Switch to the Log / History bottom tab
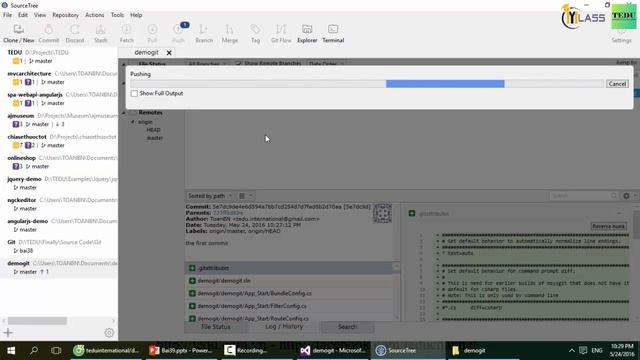Image resolution: width=640 pixels, height=360 pixels. coord(284,327)
